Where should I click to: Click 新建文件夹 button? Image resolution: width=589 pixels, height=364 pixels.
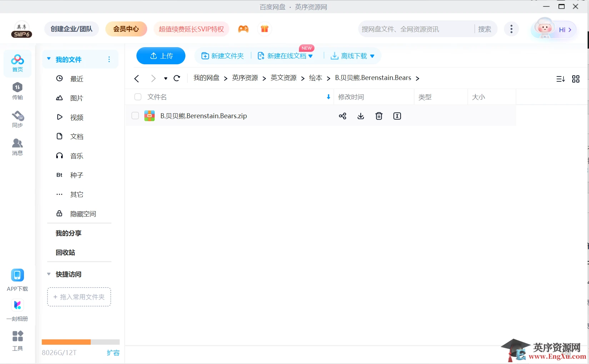pos(223,56)
